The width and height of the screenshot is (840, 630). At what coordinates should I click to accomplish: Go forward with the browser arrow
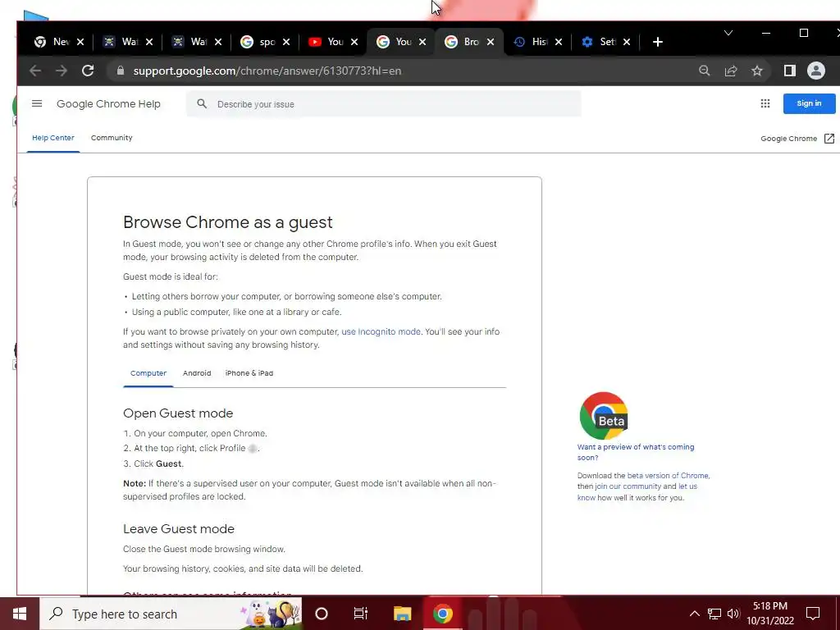tap(62, 71)
